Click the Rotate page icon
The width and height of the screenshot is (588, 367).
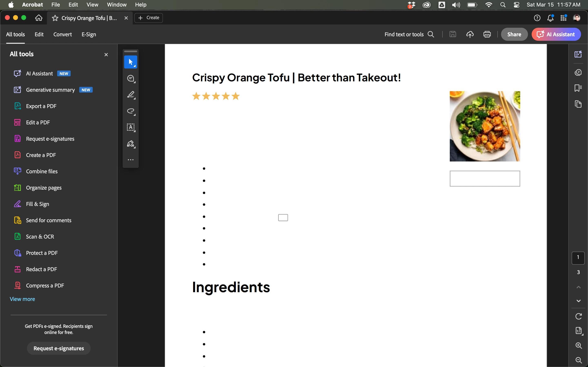click(x=579, y=316)
